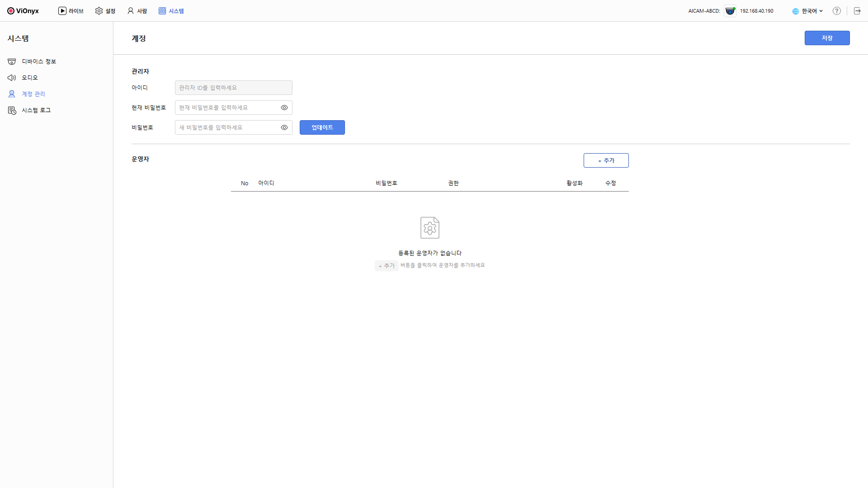The height and width of the screenshot is (488, 868).
Task: Click the + 추가 add operator button
Action: (606, 160)
